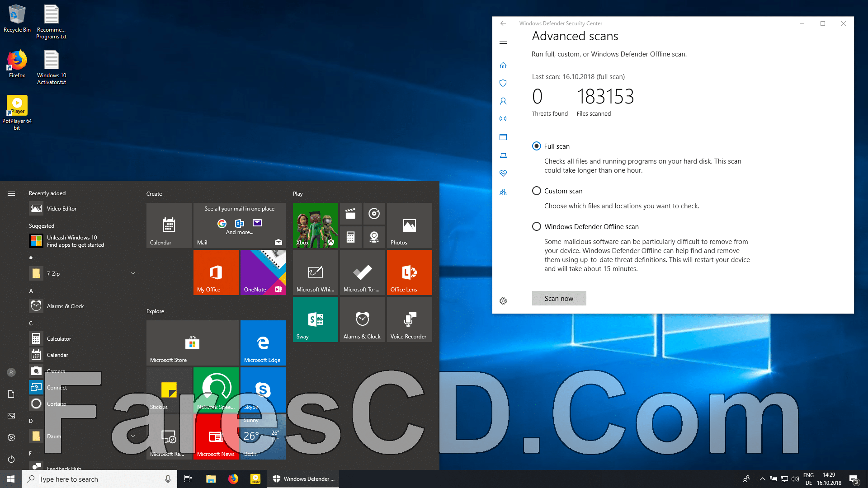Screen dimensions: 868x488
Task: Select Windows 10 Activator.txt desktop file
Action: click(52, 67)
